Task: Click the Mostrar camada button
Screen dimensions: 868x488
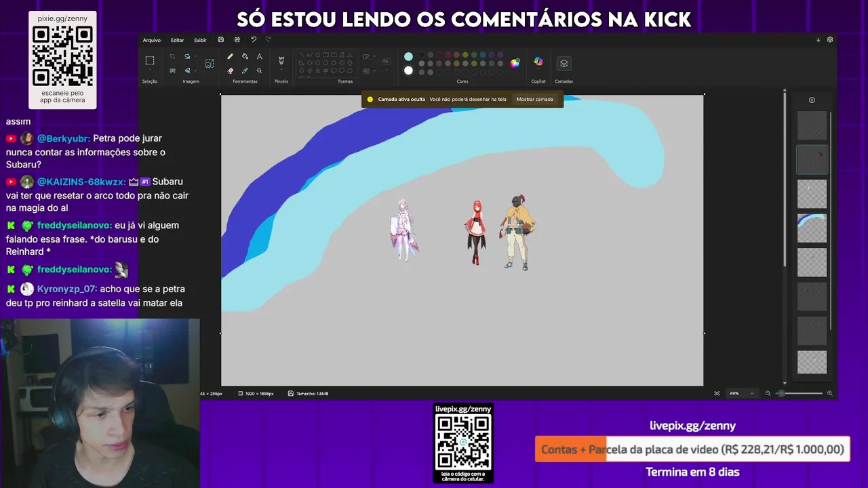Action: click(x=535, y=99)
